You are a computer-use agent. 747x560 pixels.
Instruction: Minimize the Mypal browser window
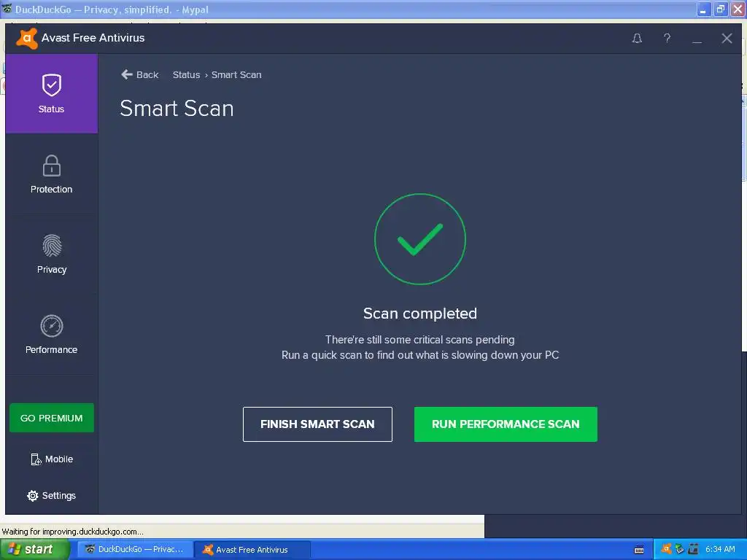tap(704, 9)
